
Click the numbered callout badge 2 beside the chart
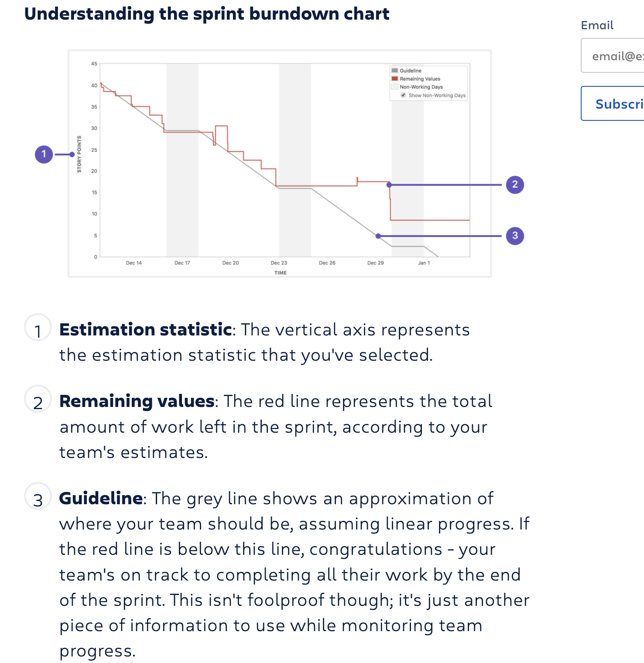(x=515, y=185)
